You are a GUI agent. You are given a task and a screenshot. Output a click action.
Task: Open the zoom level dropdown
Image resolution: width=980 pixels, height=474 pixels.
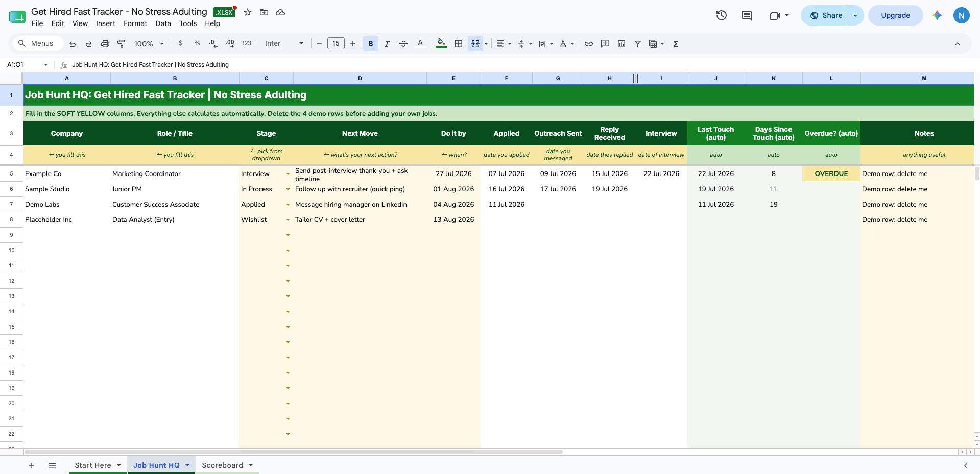coord(149,44)
